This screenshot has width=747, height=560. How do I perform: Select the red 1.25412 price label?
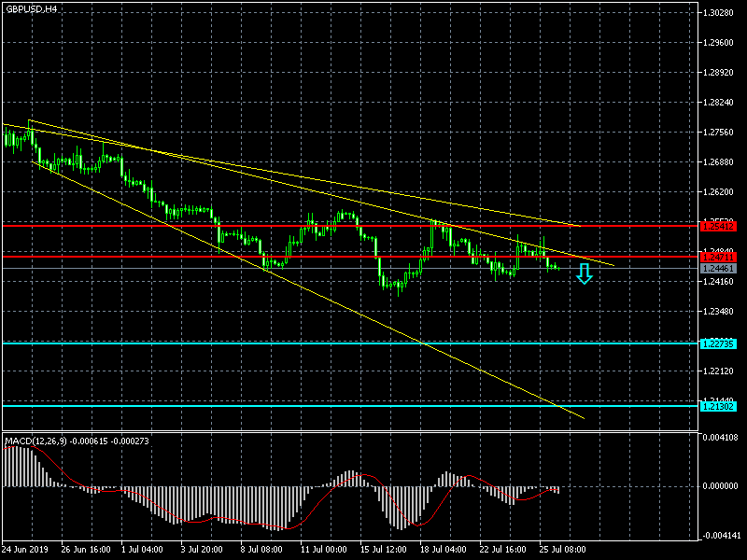coord(718,226)
